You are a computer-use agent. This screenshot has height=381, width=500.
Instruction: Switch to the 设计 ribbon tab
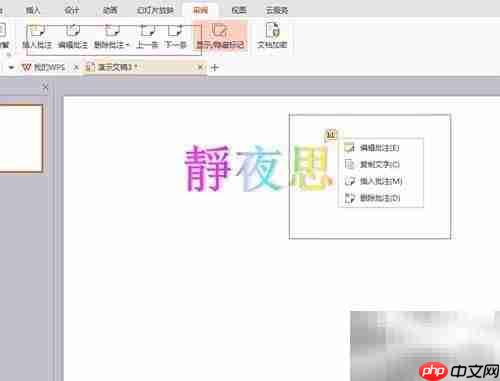tap(72, 10)
